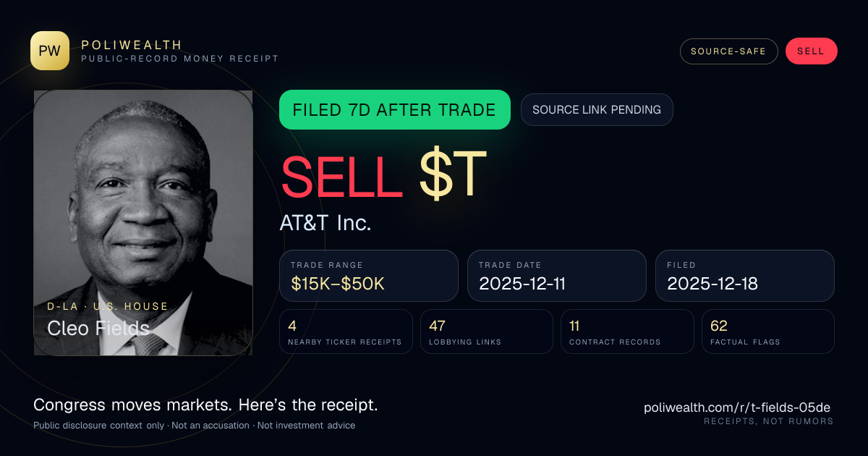Click the PW gold logo icon
Viewport: 868px width, 456px height.
coord(50,51)
